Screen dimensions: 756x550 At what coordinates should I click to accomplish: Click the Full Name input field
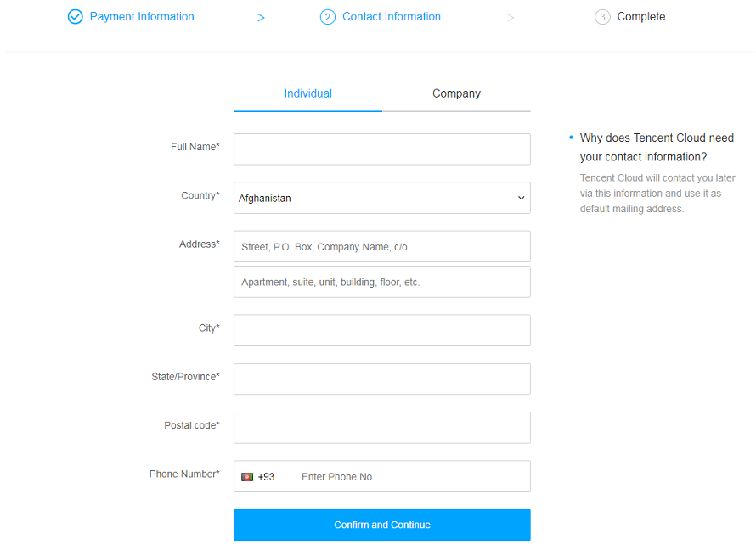point(381,149)
